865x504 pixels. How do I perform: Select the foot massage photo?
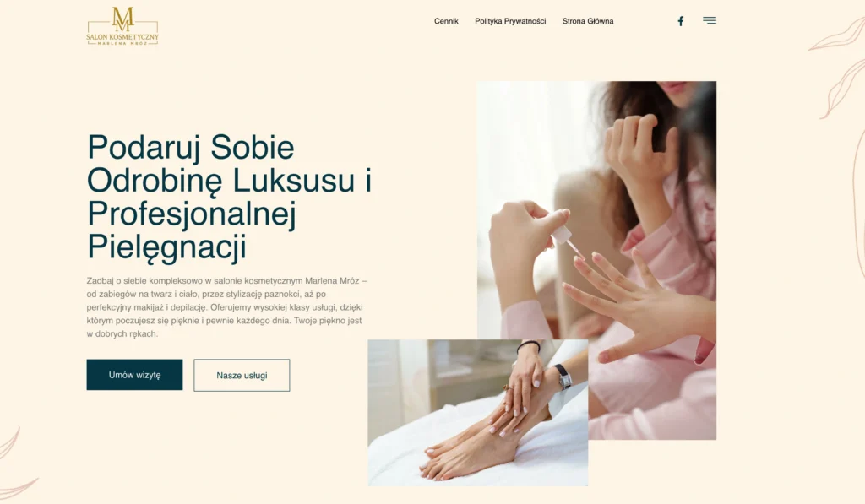coord(478,413)
